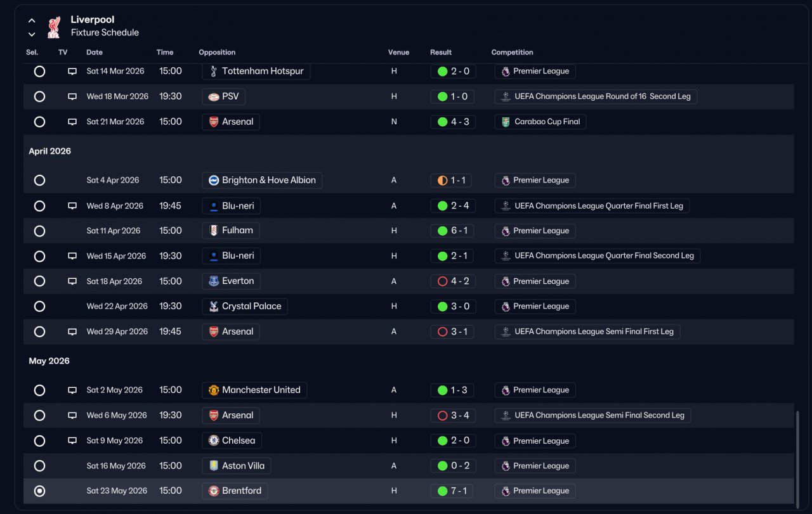The width and height of the screenshot is (812, 514).
Task: Open Manchester United club link
Action: pos(254,390)
